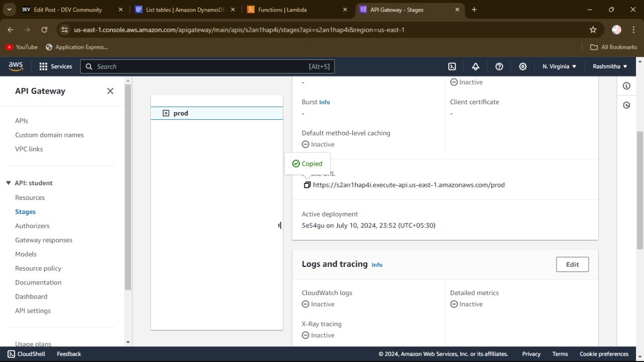
Task: Open the info panel icon on right
Action: click(626, 86)
